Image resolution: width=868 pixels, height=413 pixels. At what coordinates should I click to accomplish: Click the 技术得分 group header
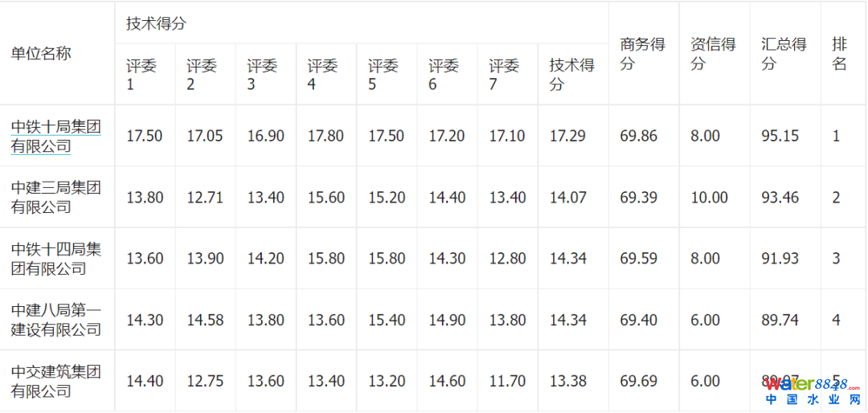tap(156, 23)
